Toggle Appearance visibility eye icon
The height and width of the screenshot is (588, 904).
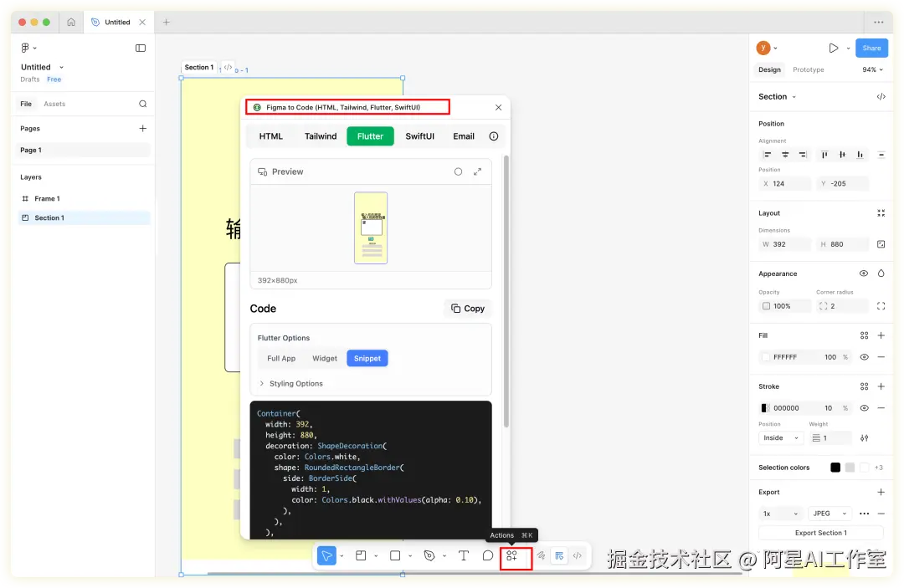point(864,274)
